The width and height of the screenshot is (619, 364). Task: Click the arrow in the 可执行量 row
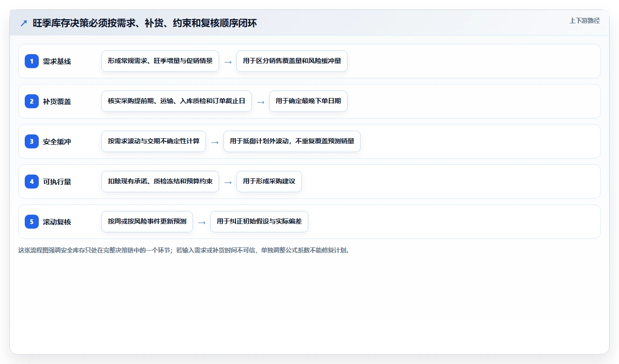pyautogui.click(x=228, y=182)
